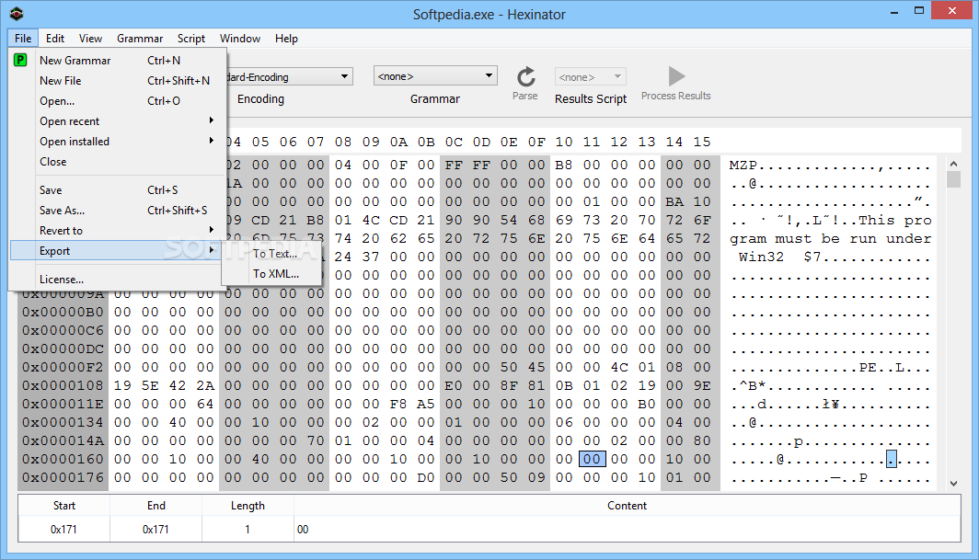The image size is (979, 560).
Task: Select New File menu entry
Action: tap(118, 81)
